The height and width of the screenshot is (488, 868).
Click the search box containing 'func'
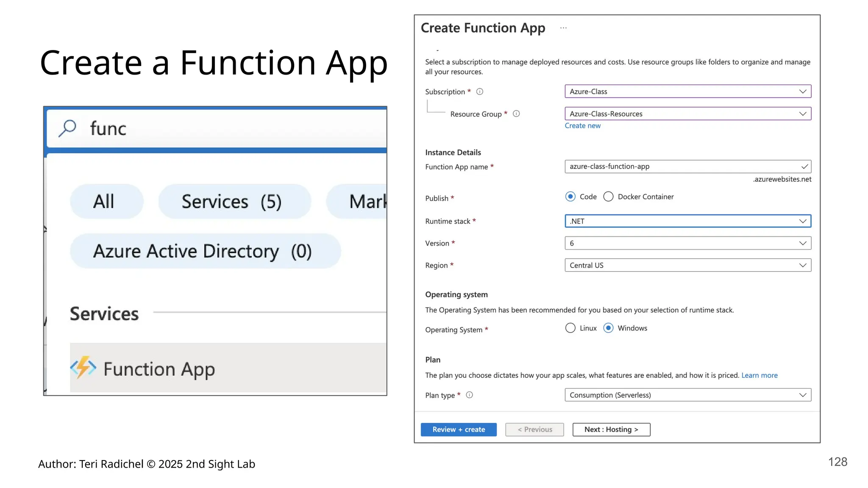coord(217,128)
